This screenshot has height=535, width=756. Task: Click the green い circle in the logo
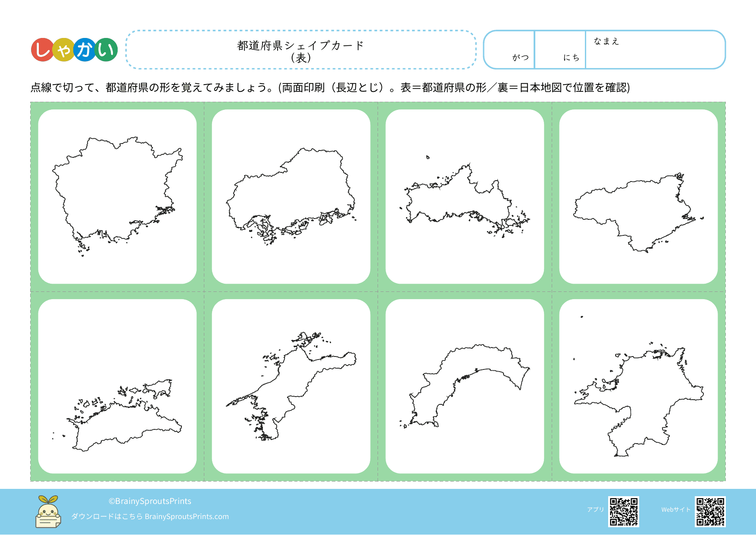[106, 50]
